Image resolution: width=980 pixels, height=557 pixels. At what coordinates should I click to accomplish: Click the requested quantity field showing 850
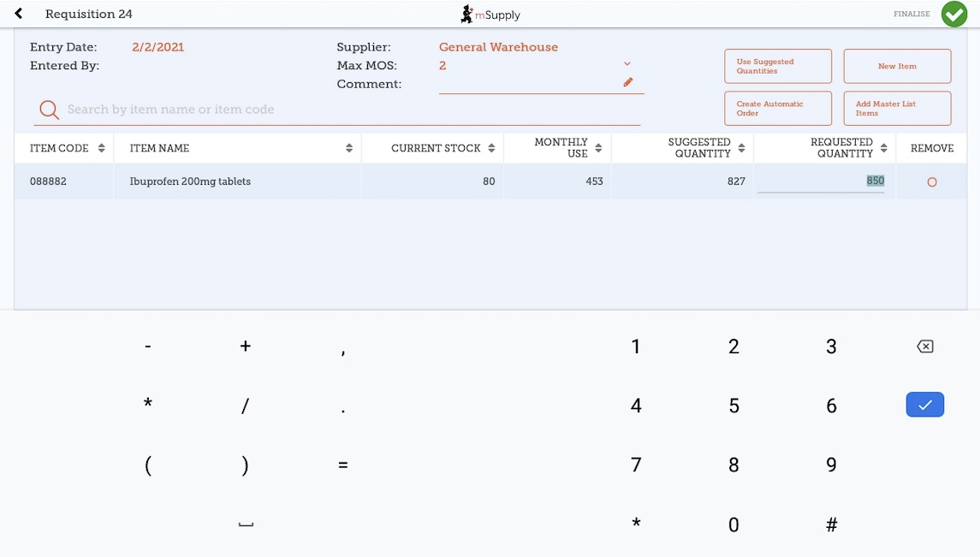click(822, 181)
